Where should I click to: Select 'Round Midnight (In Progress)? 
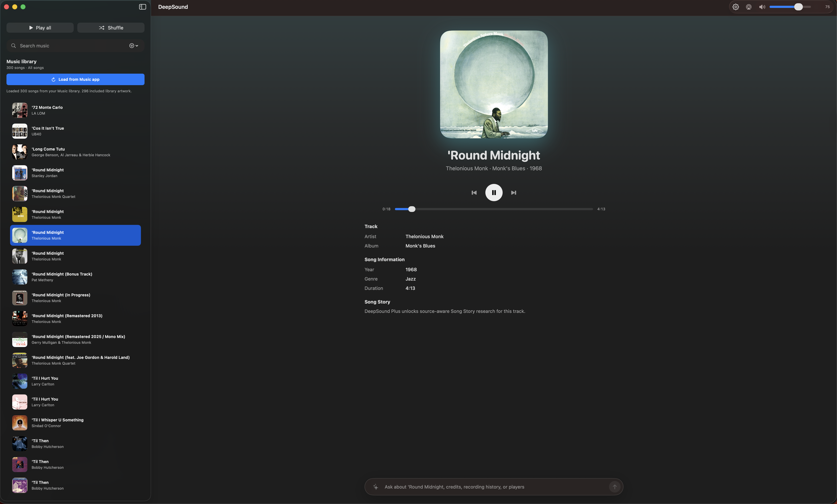point(75,298)
